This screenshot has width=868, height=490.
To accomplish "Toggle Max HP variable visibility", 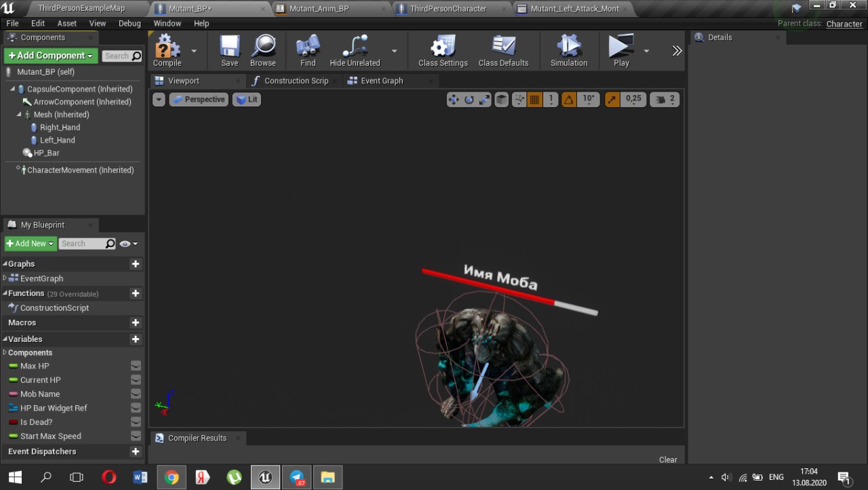I will 136,366.
